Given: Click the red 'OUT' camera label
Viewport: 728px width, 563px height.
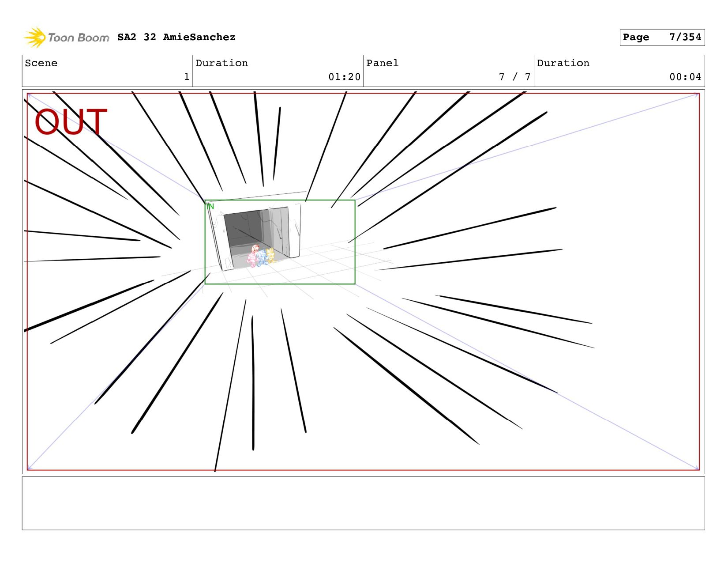Looking at the screenshot, I should click(x=71, y=122).
